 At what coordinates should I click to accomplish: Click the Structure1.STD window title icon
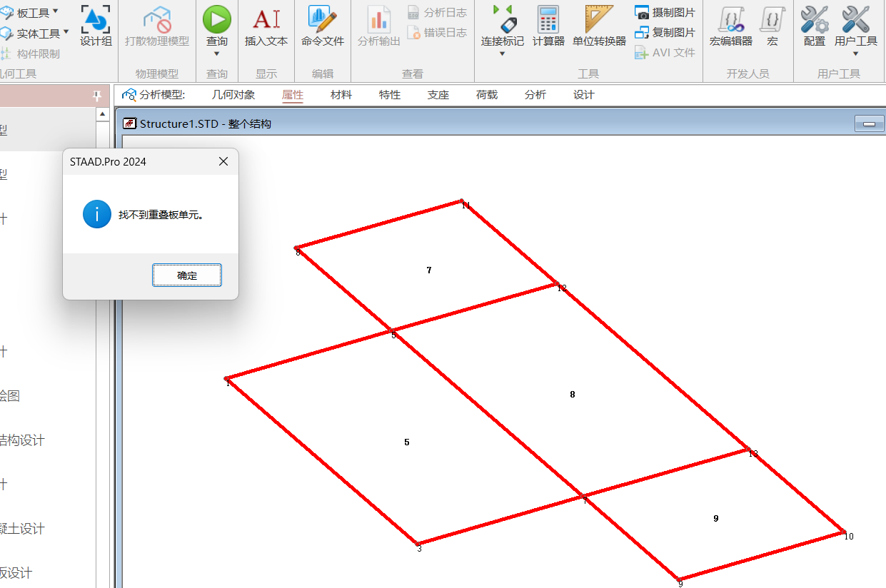130,124
